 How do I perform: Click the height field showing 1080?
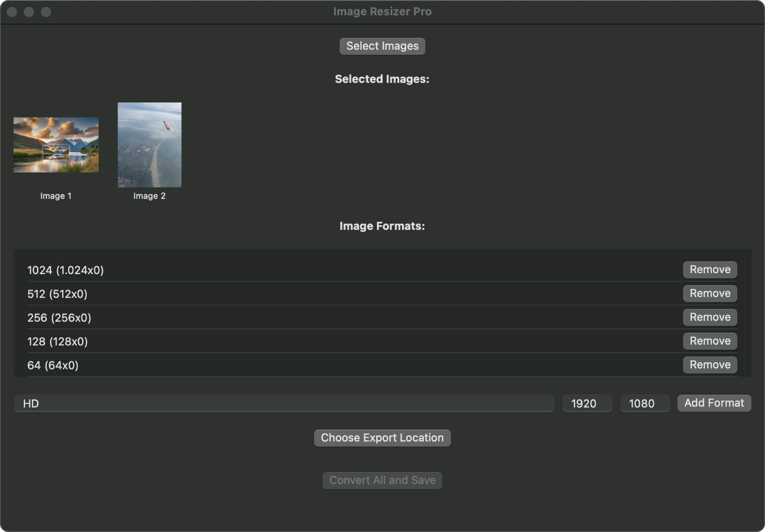point(644,403)
